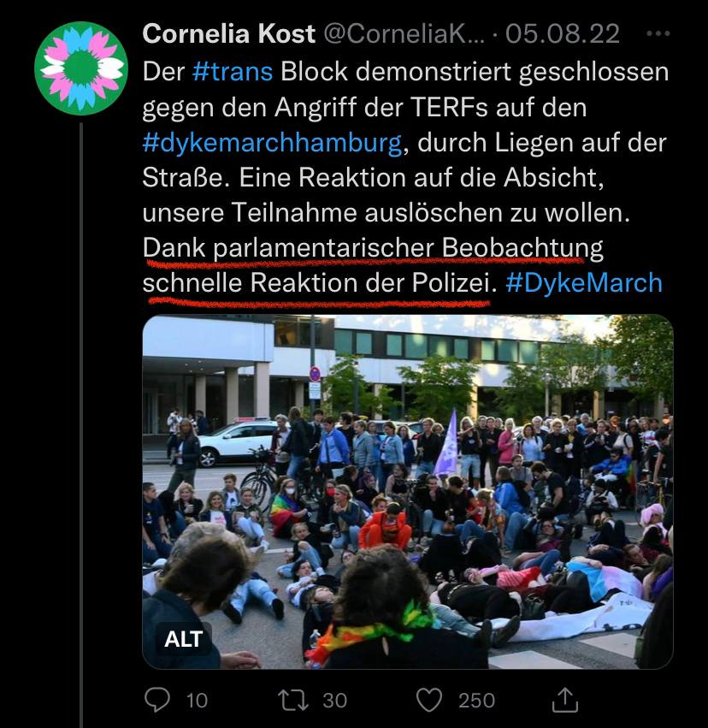Screen dimensions: 708x728
Task: Enlarge the street protest photo
Action: (407, 492)
